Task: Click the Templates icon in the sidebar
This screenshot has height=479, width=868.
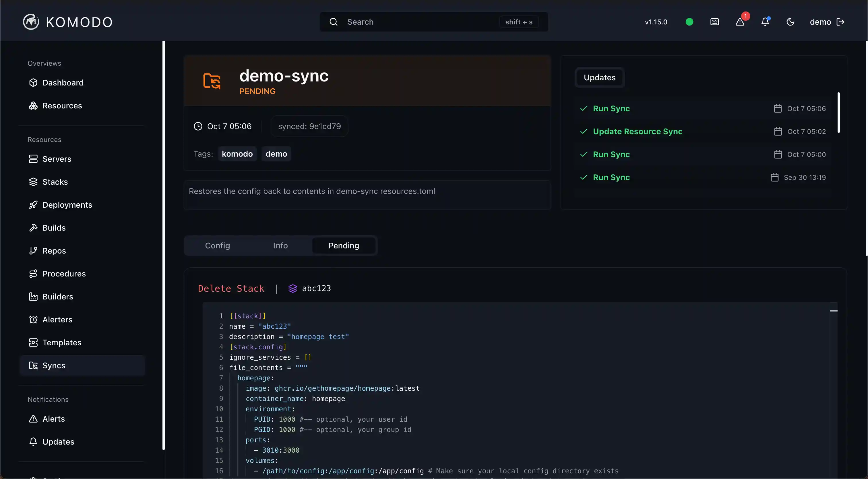Action: 33,342
